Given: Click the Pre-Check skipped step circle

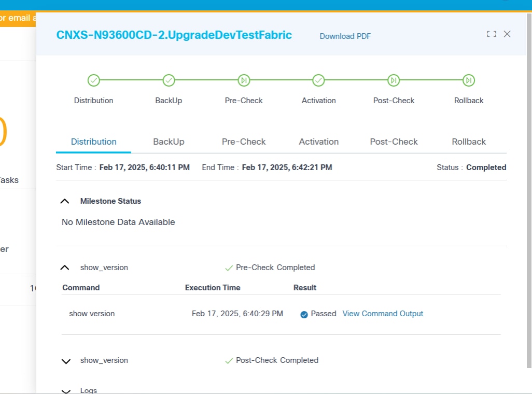Looking at the screenshot, I should [x=244, y=80].
